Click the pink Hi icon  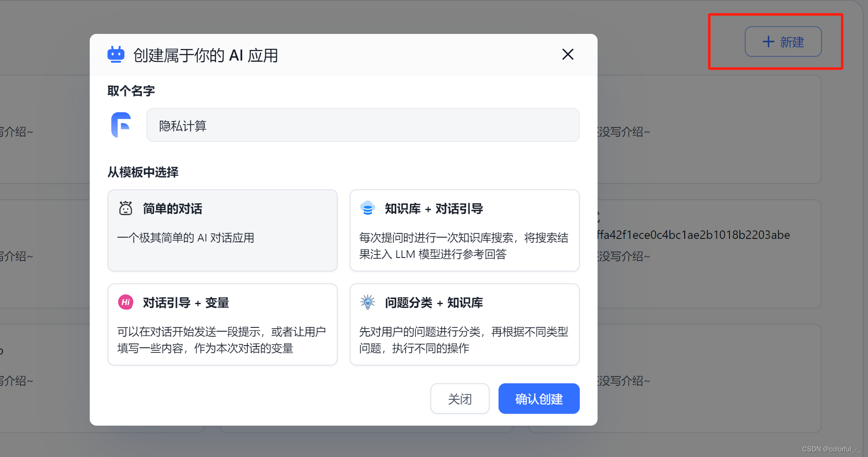coord(126,302)
